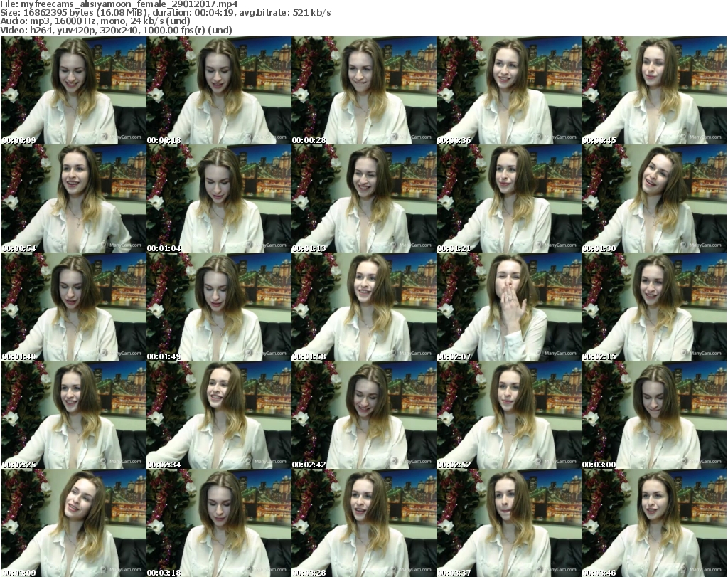Open the thumbnail stamped 00:00:09

(x=74, y=90)
